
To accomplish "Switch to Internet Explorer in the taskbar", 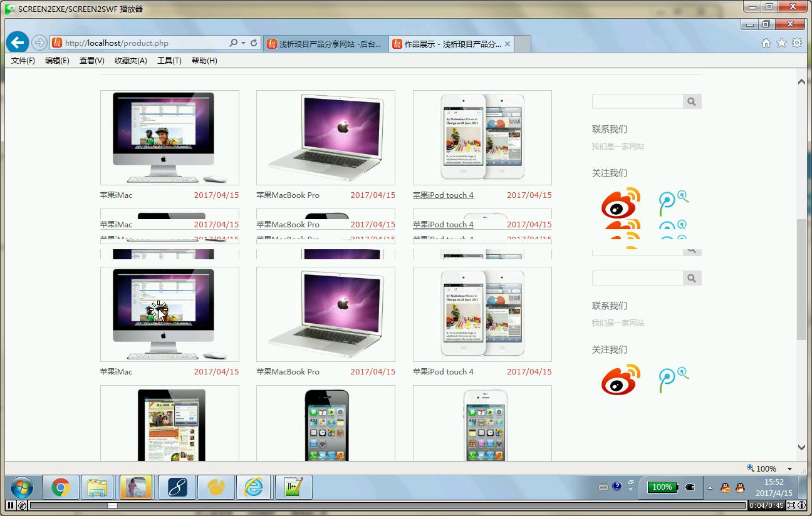I will tap(254, 487).
